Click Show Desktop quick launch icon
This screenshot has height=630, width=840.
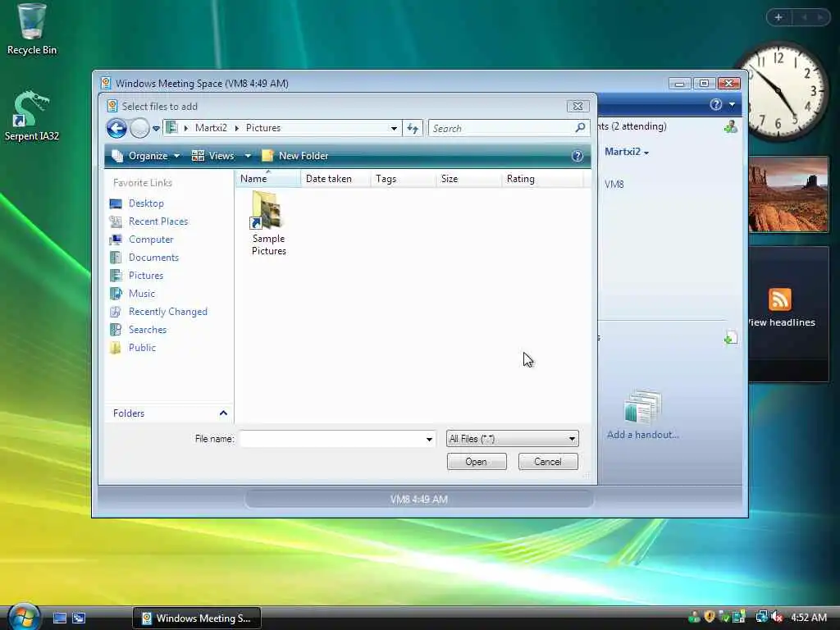click(60, 619)
